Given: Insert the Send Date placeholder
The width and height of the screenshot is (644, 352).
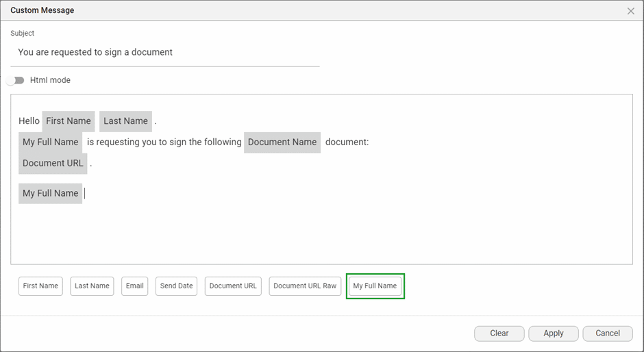Looking at the screenshot, I should 176,286.
